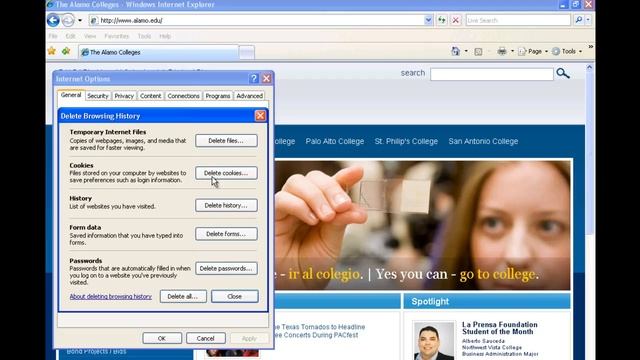The height and width of the screenshot is (360, 640).
Task: Click the RSS Feeds toolbar icon
Action: (478, 51)
